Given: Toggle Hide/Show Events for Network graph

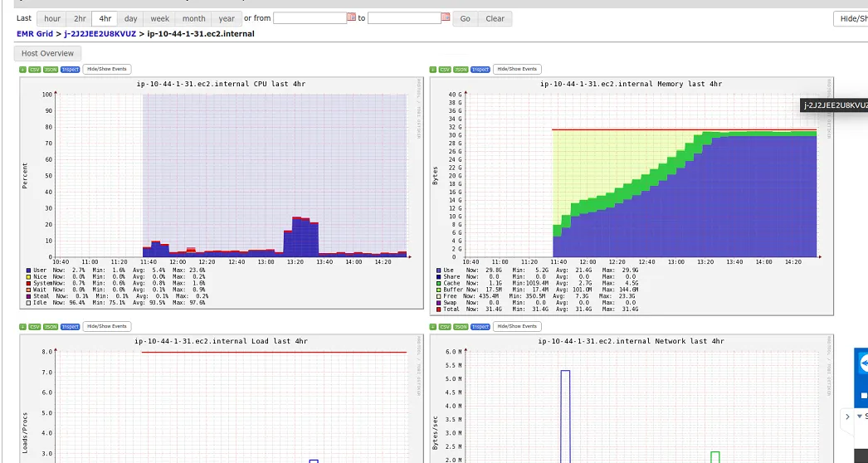Looking at the screenshot, I should 517,326.
